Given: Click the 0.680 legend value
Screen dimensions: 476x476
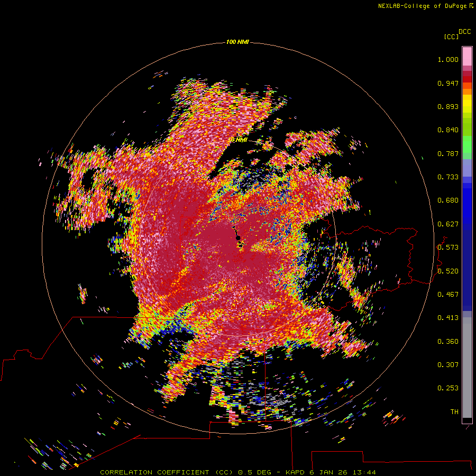Looking at the screenshot, I should click(x=448, y=200).
